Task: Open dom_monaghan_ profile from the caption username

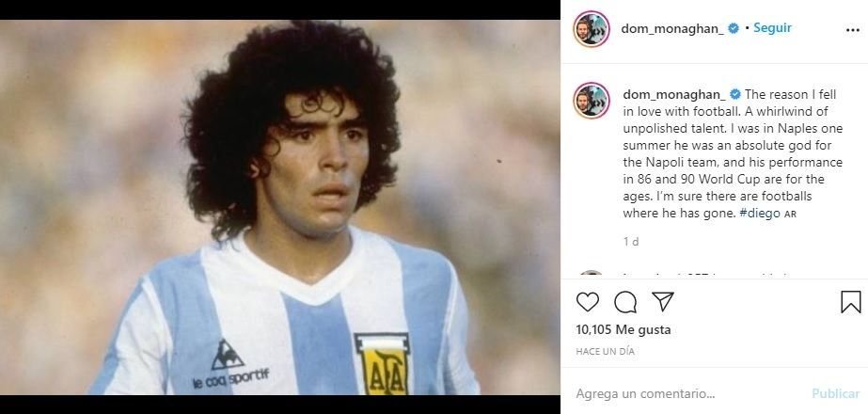Action: click(674, 95)
